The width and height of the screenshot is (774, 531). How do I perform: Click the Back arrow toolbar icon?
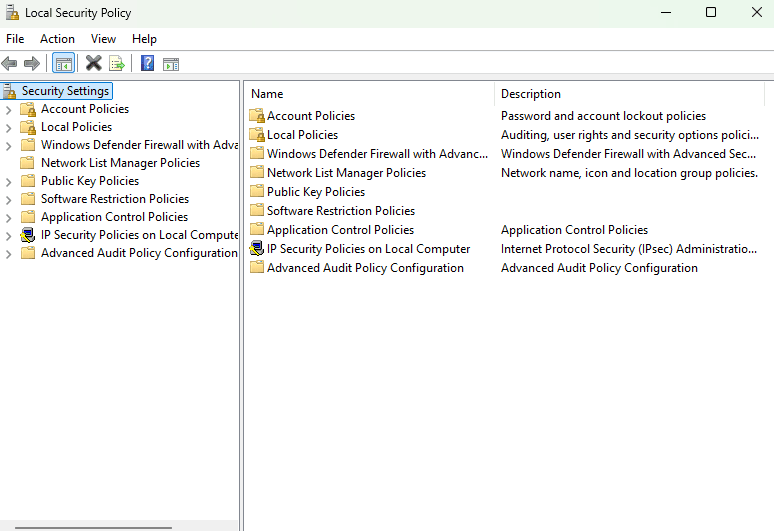9,64
